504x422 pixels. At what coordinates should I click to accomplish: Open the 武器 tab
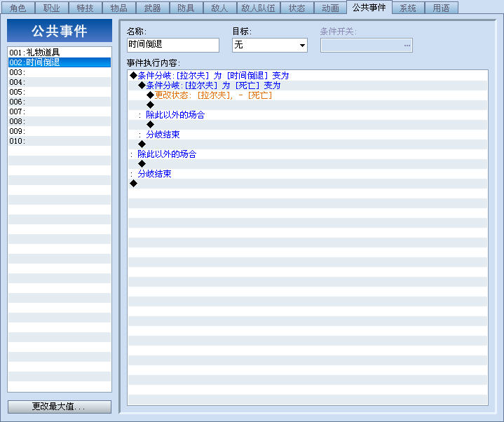point(153,8)
